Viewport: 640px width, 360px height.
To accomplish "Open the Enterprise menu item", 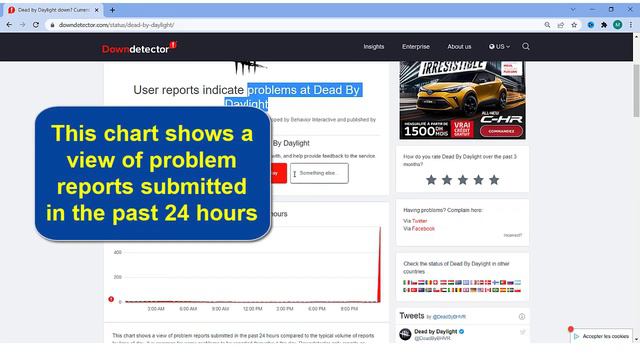I will pos(416,47).
